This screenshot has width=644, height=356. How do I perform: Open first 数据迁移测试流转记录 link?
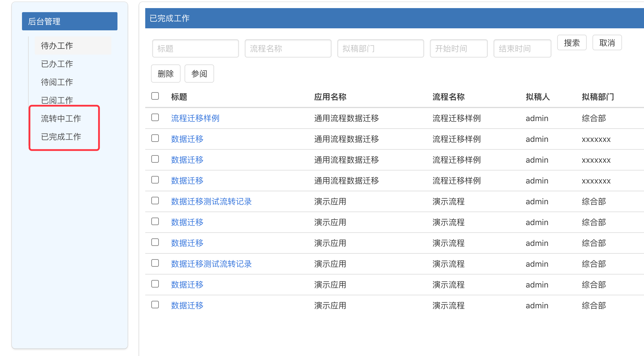pos(211,201)
